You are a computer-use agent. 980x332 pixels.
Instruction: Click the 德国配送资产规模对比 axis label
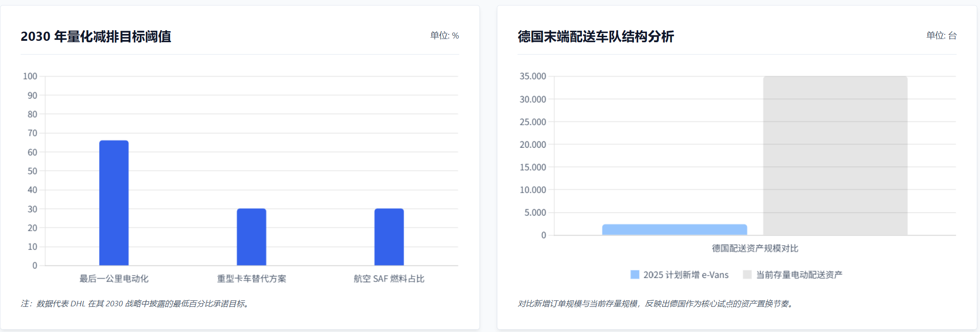pyautogui.click(x=755, y=248)
